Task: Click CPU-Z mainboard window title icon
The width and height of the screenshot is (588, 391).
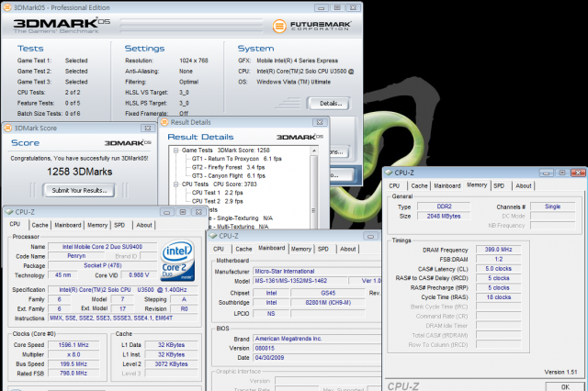Action: (x=213, y=236)
